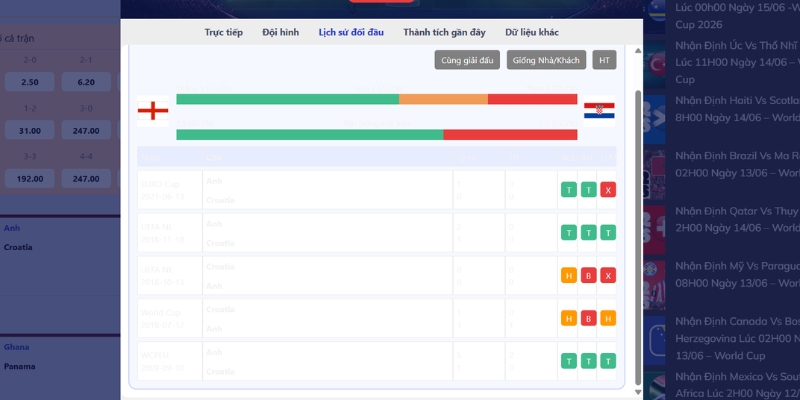Click the scrollbar down arrow in the modal

pyautogui.click(x=638, y=392)
